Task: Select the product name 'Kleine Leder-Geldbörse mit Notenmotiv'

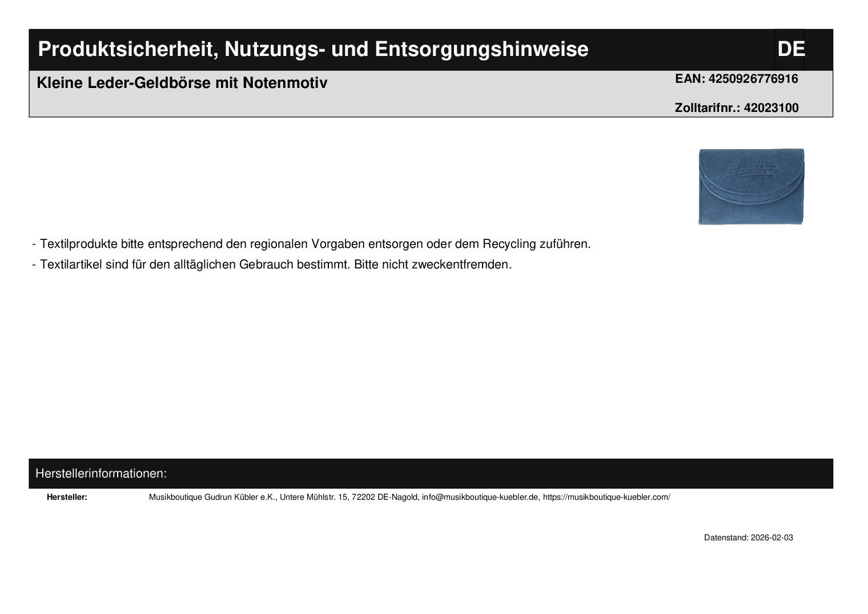Action: click(x=182, y=83)
